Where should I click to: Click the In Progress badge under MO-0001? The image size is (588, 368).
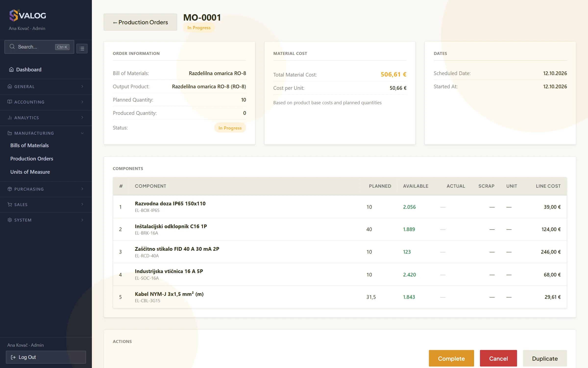coord(199,28)
